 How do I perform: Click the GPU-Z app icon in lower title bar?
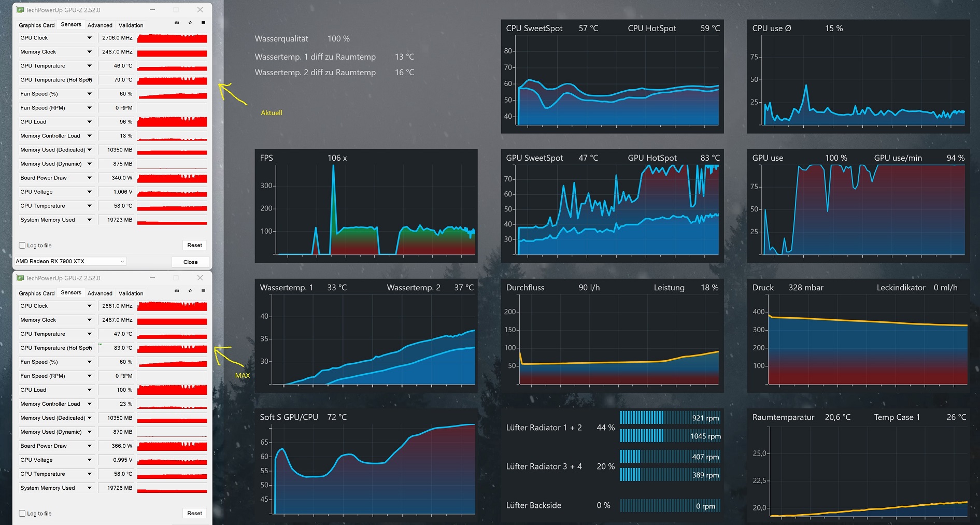[x=20, y=278]
